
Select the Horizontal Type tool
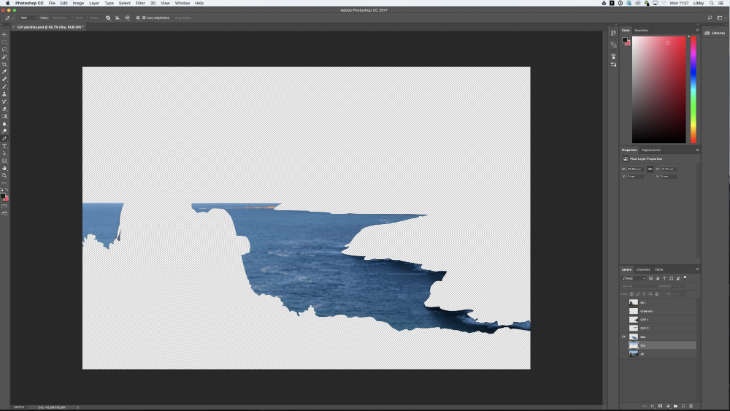(x=5, y=146)
